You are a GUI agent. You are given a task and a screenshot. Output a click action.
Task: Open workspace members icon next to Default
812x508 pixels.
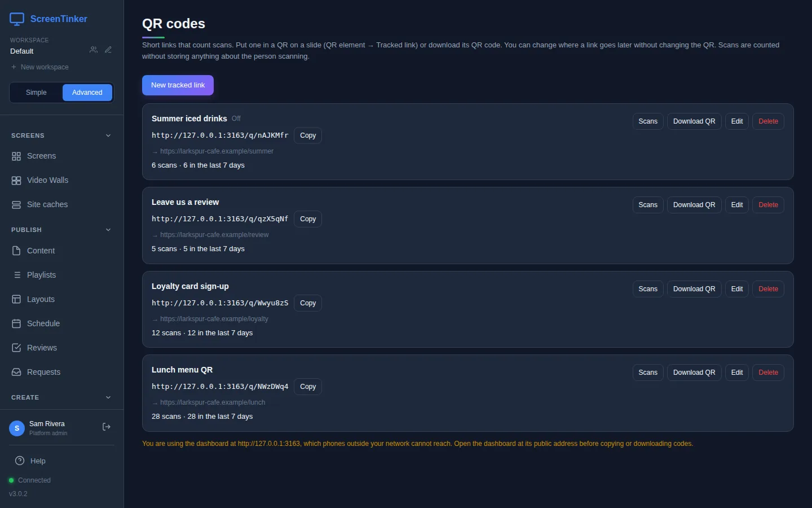click(x=94, y=50)
